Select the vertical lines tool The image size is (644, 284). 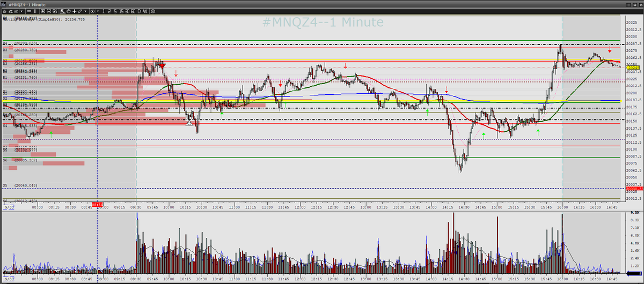pos(35,11)
